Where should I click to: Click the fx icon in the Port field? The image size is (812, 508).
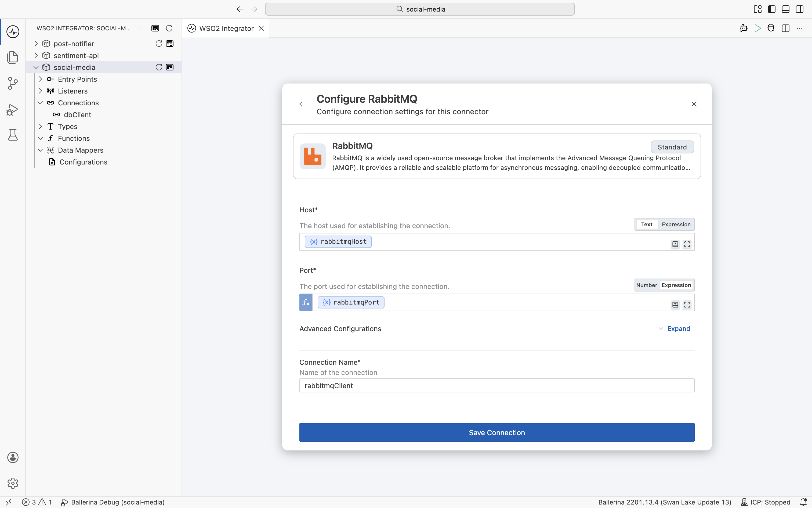point(306,302)
